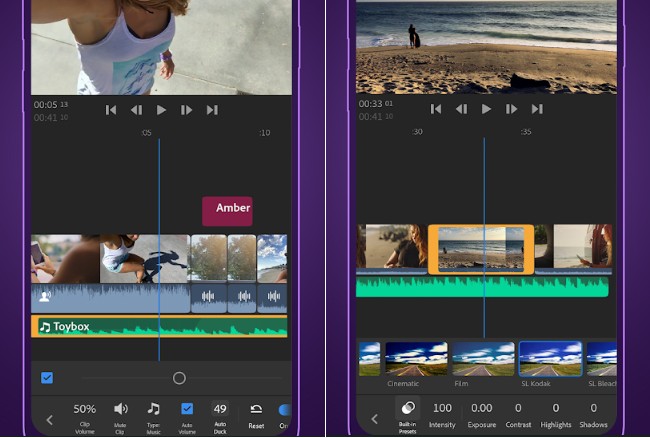
Task: Apply the SL Bleach preset
Action: [x=601, y=359]
